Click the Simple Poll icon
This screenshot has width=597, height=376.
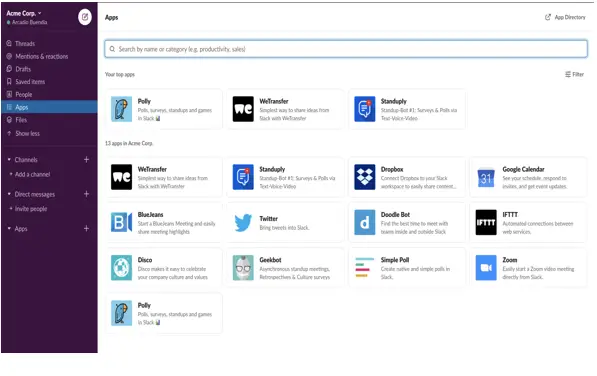(x=364, y=267)
